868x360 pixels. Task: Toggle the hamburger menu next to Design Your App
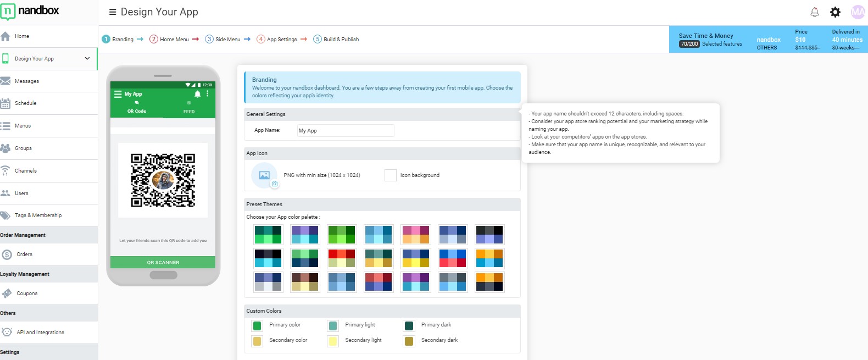113,12
